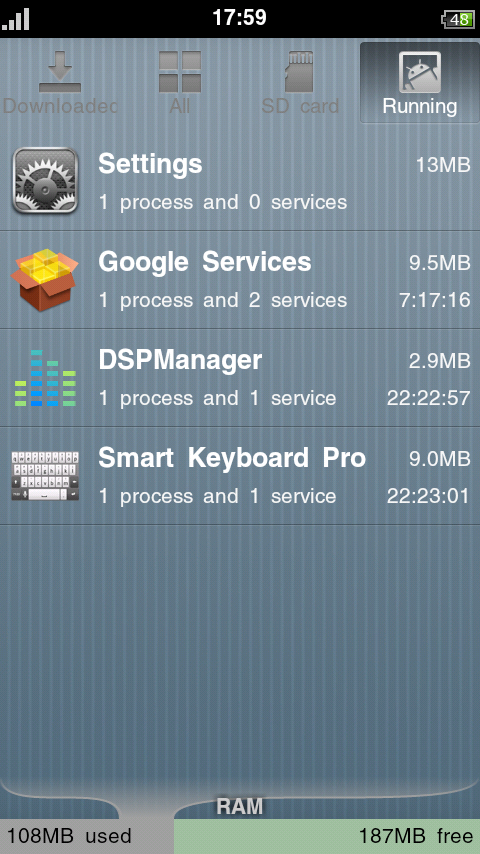Tap the 108MB used RAM bar
This screenshot has height=854, width=480.
(87, 836)
